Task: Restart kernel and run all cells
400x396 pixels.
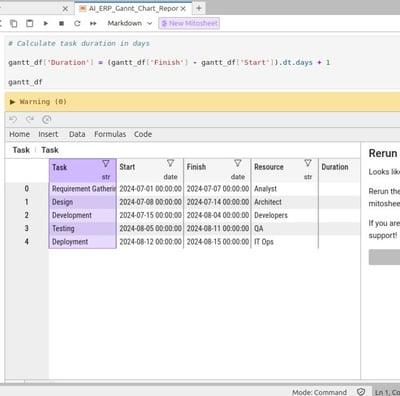Action: (93, 23)
